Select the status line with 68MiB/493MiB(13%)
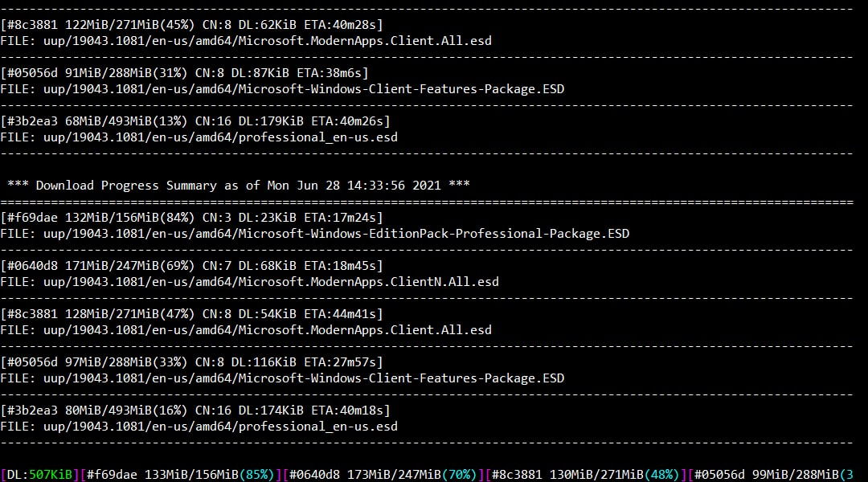The image size is (868, 482). tap(195, 121)
